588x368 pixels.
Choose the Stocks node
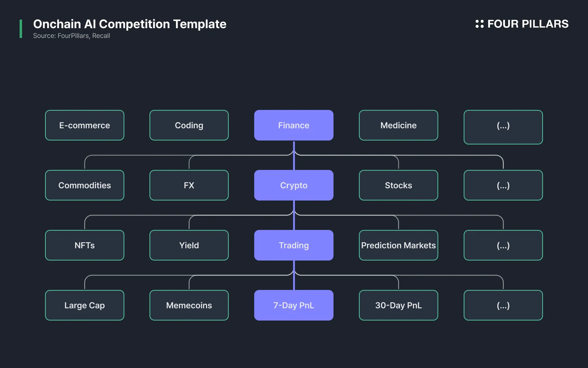pyautogui.click(x=398, y=185)
